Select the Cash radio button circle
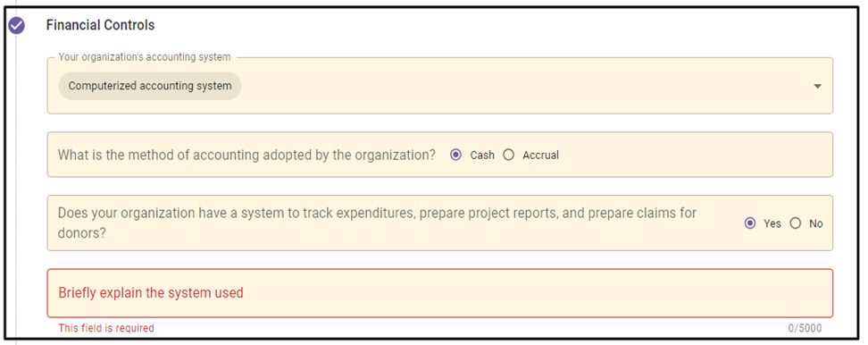This screenshot has height=345, width=868. coord(455,155)
